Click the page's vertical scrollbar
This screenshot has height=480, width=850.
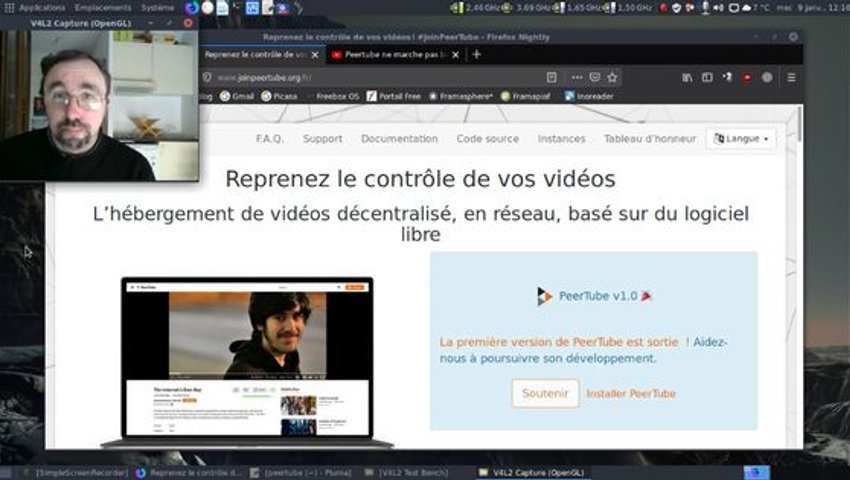(800, 277)
